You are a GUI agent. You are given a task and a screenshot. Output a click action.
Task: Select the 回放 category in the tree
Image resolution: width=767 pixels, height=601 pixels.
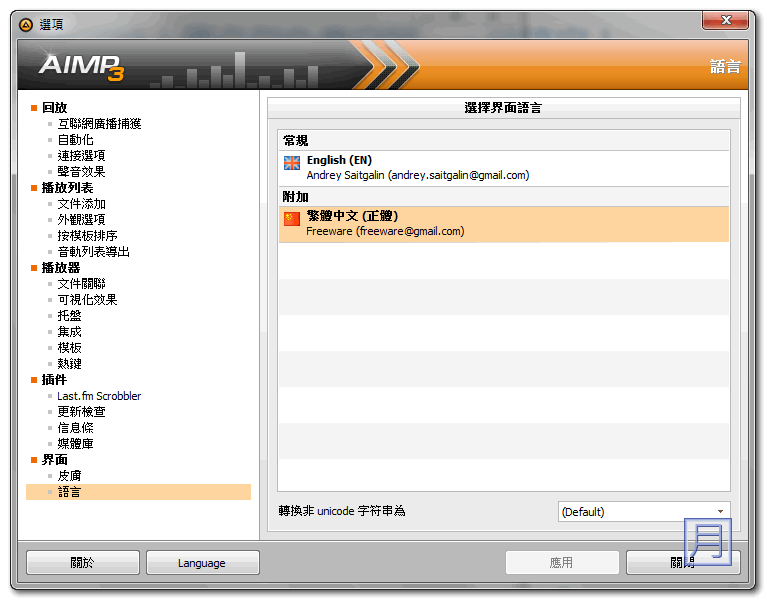coord(54,108)
